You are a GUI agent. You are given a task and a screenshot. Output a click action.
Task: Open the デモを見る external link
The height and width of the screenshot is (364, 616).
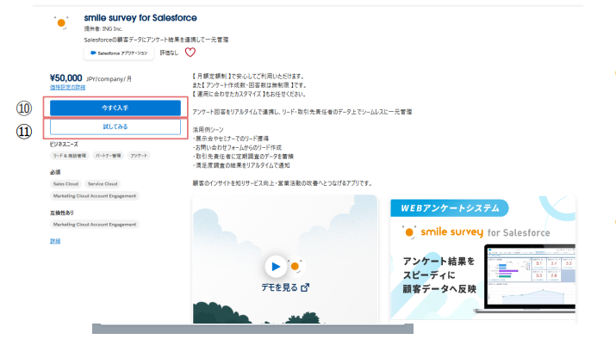(x=285, y=287)
